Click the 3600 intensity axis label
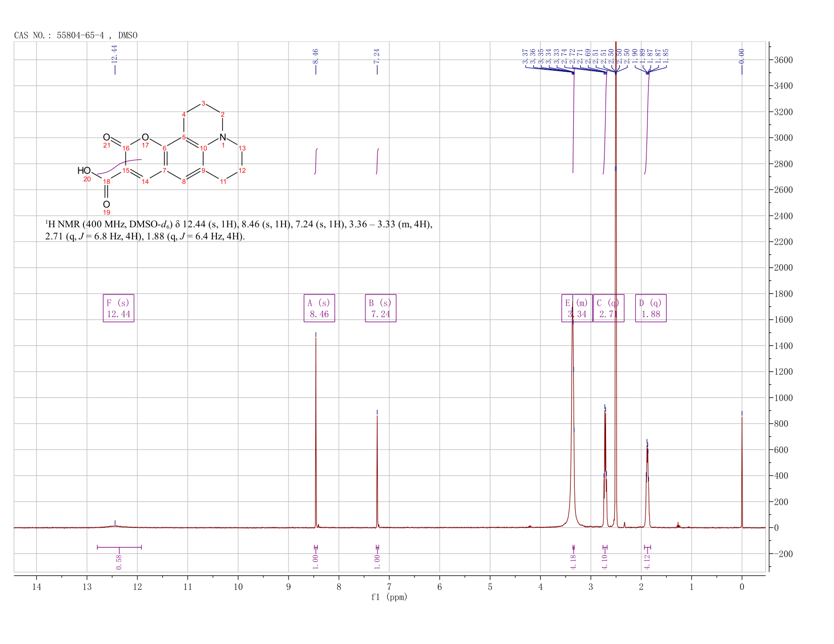This screenshot has height=644, width=834. (783, 60)
